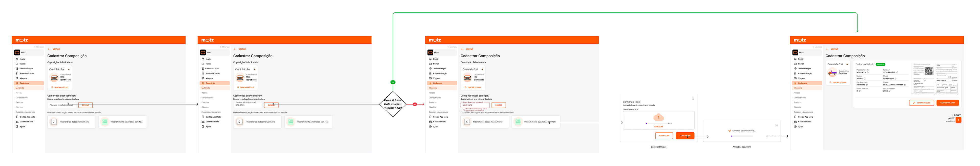The image size is (980, 166).
Task: Click the EDITAR VEÍCULO button
Action: pos(921,103)
